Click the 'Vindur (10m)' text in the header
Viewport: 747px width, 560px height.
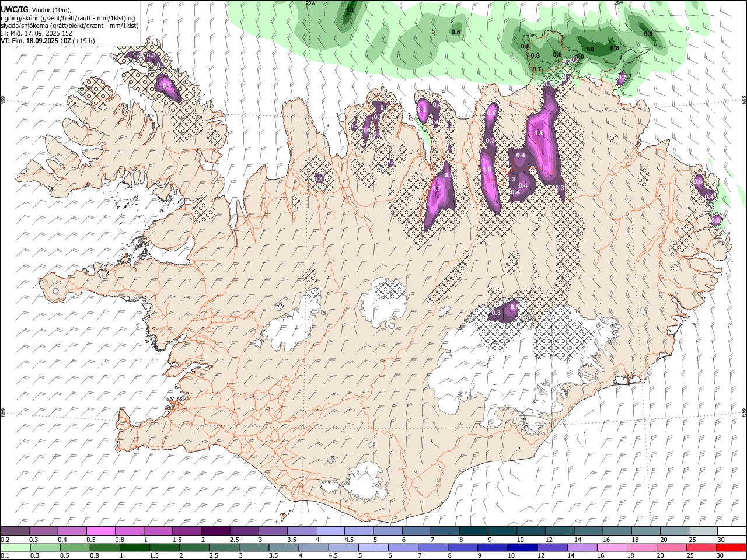click(x=51, y=10)
